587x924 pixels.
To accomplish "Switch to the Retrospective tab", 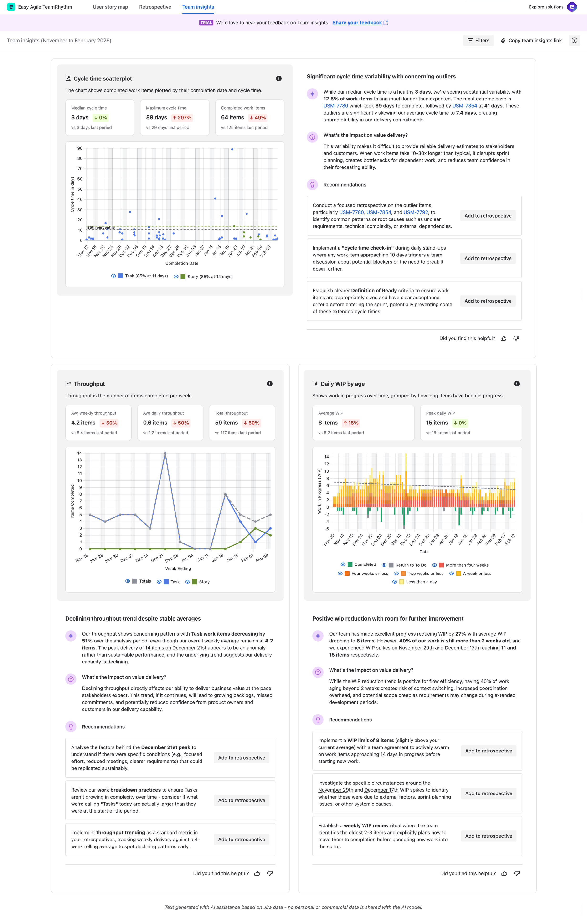I will click(155, 7).
